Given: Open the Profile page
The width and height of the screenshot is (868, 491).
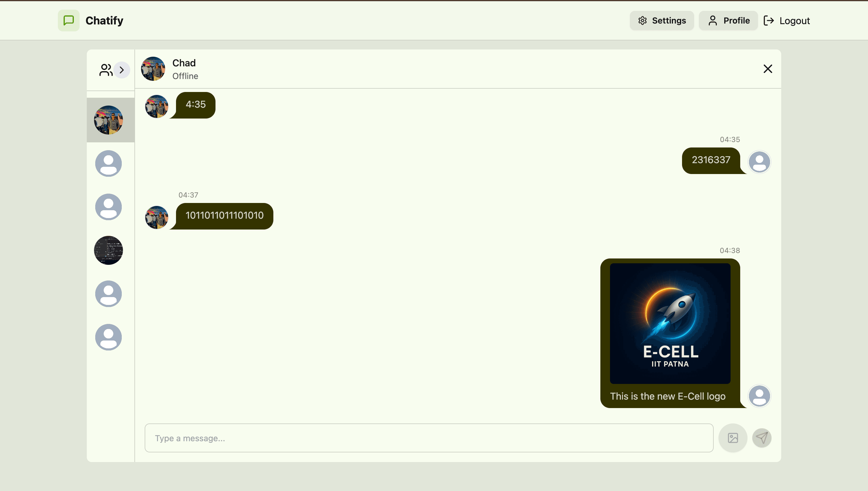Looking at the screenshot, I should (x=728, y=21).
